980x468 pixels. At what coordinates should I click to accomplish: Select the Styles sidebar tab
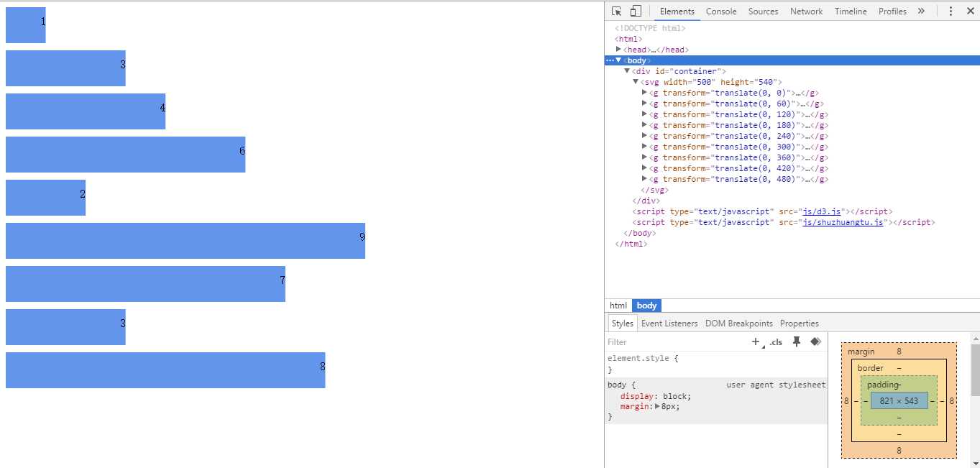[623, 324]
